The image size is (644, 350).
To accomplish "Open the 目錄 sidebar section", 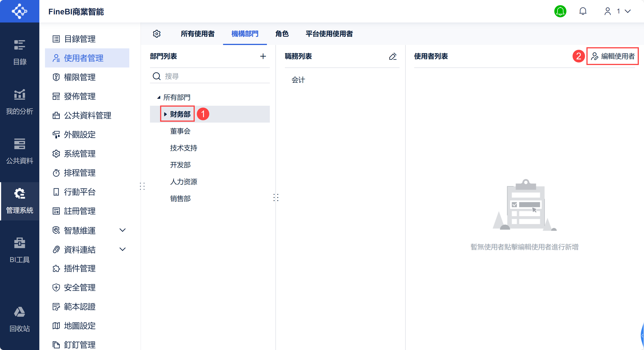I will (20, 53).
